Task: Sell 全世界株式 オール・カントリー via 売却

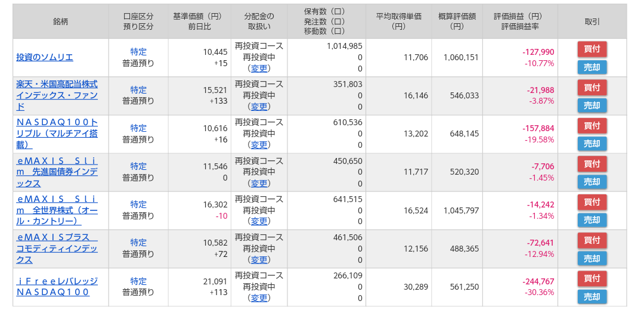Action: coord(592,220)
